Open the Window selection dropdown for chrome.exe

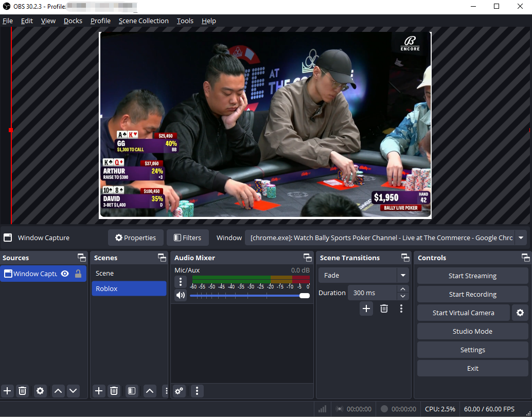coord(521,238)
